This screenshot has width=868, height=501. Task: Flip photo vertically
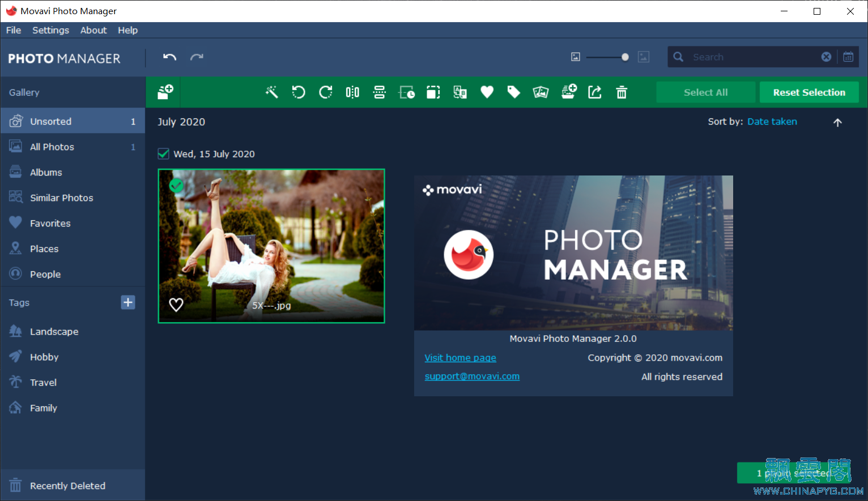coord(380,92)
